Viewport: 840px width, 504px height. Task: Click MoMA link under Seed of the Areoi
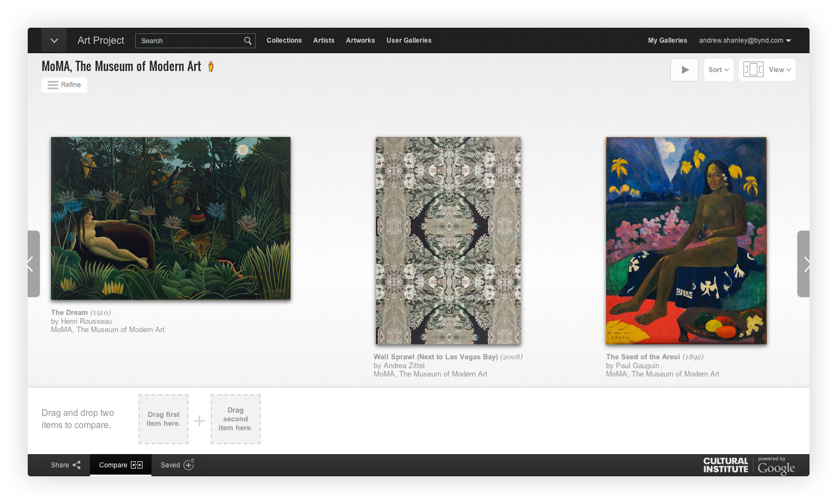point(663,374)
